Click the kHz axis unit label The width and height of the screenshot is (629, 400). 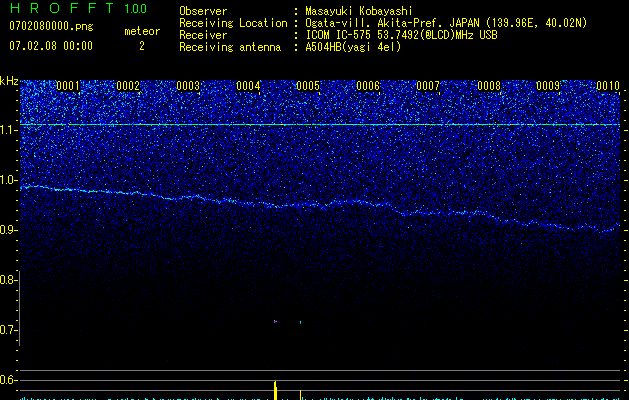9,80
